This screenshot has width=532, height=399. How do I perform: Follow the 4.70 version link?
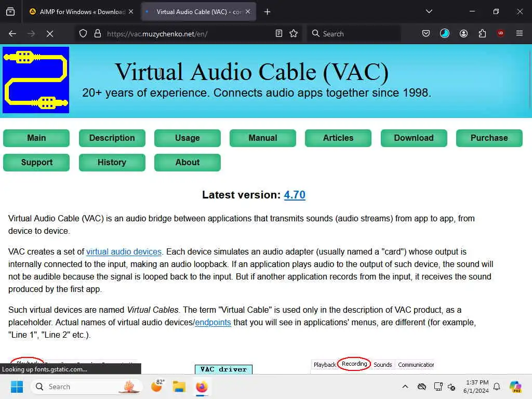[x=295, y=195]
